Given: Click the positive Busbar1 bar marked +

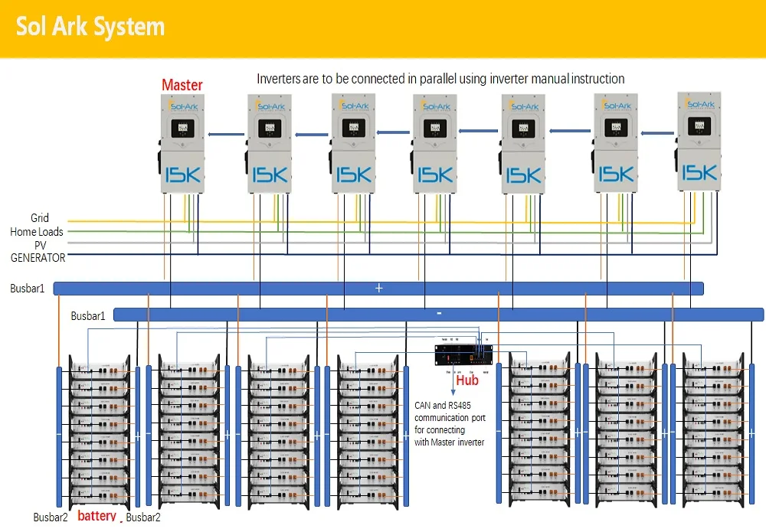Looking at the screenshot, I should (x=378, y=288).
